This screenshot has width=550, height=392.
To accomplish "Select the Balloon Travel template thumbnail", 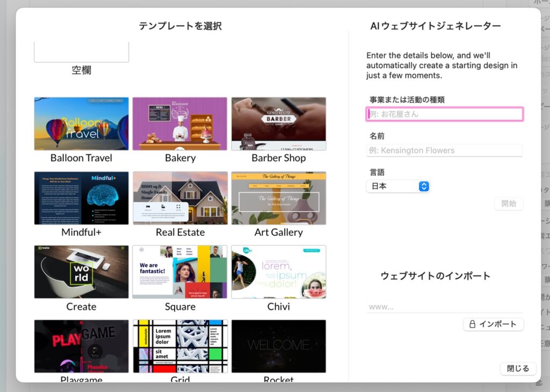I will tap(81, 124).
